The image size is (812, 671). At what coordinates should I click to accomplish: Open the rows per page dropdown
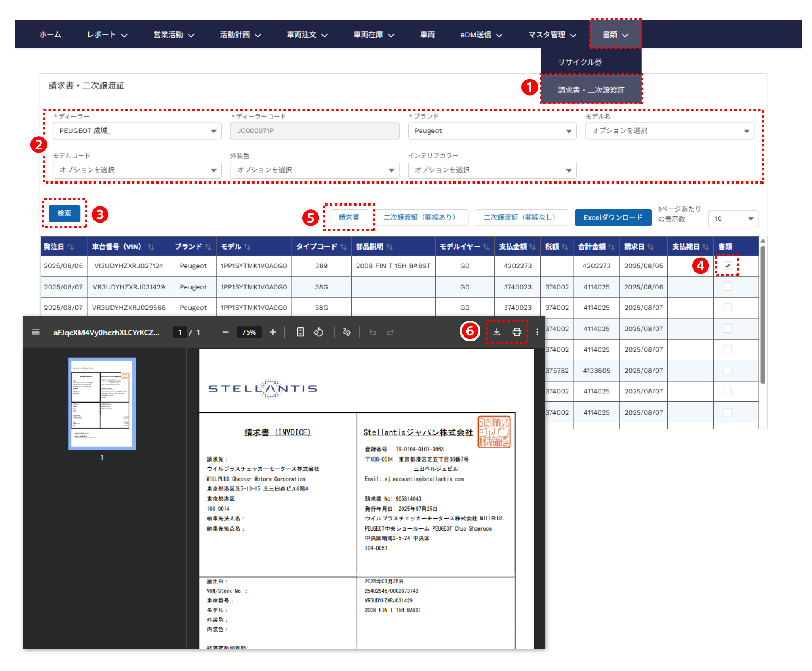click(x=733, y=219)
